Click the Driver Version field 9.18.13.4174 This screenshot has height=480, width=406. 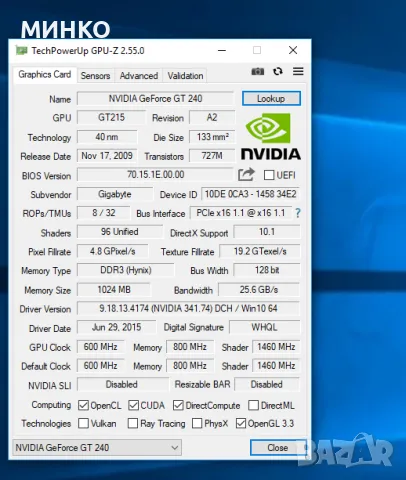[x=188, y=308]
